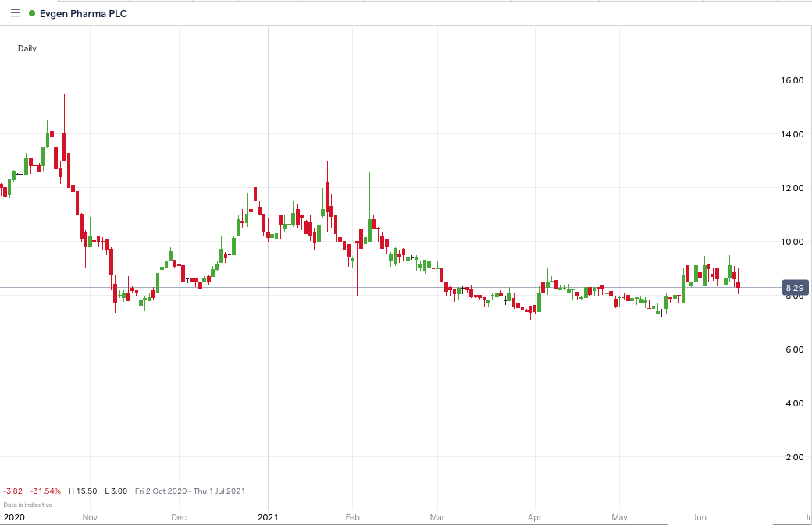The width and height of the screenshot is (812, 525).
Task: Click the Feb label on the date axis
Action: click(x=352, y=517)
